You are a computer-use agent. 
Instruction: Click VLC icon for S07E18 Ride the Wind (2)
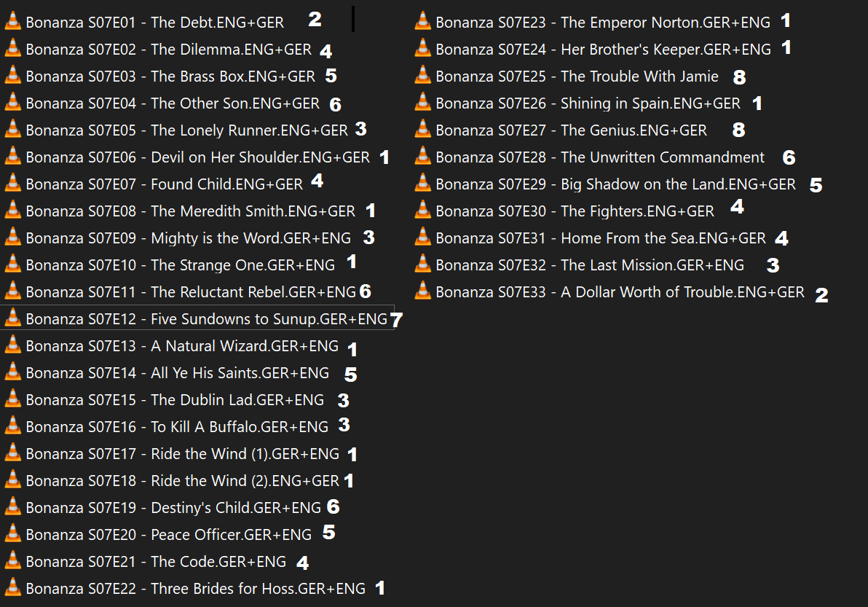click(x=12, y=479)
